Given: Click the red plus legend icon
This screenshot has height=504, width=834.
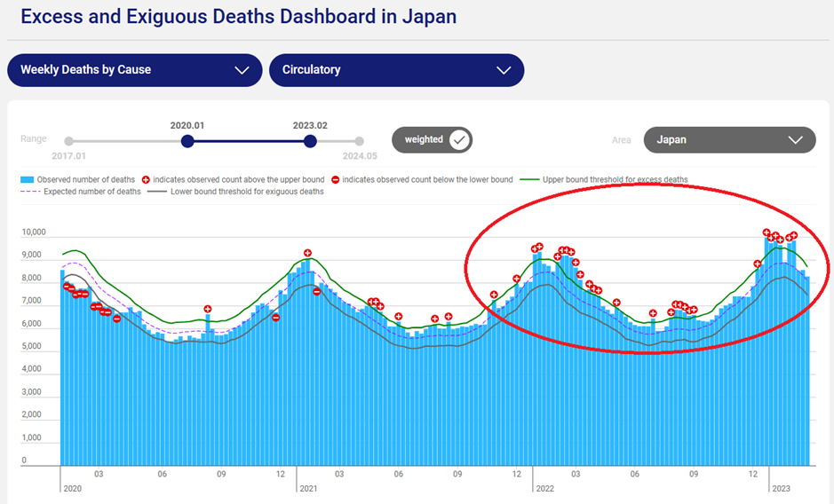Looking at the screenshot, I should [x=146, y=180].
